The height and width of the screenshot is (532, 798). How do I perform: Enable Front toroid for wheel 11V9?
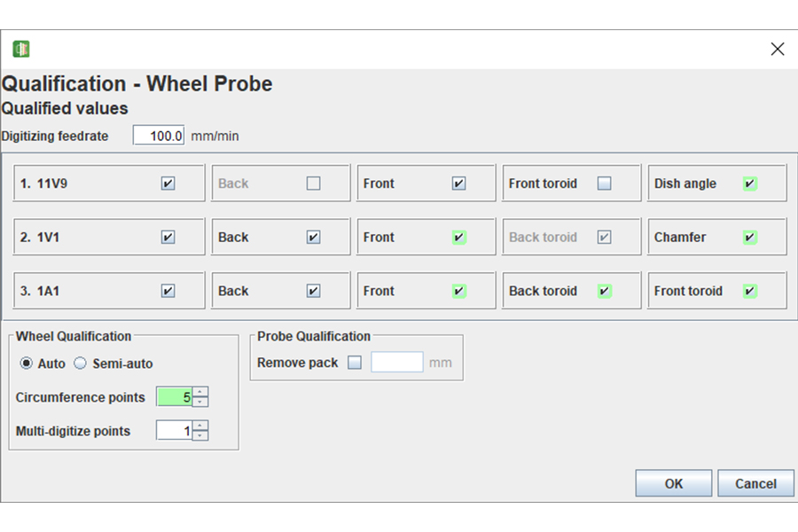coord(604,184)
